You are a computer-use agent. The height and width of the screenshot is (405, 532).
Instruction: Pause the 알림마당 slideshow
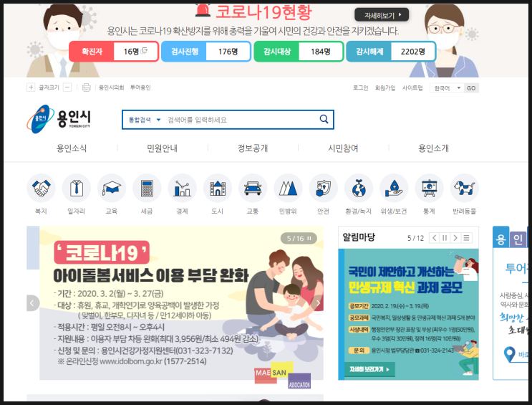445,238
